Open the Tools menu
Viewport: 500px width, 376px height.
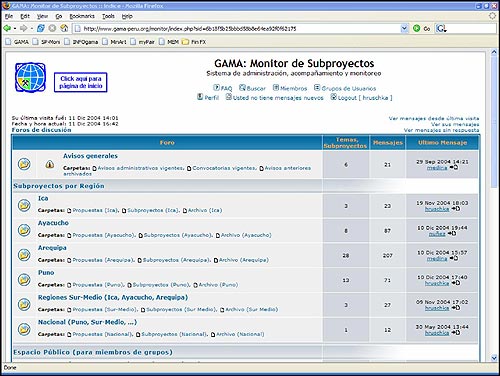pyautogui.click(x=108, y=16)
